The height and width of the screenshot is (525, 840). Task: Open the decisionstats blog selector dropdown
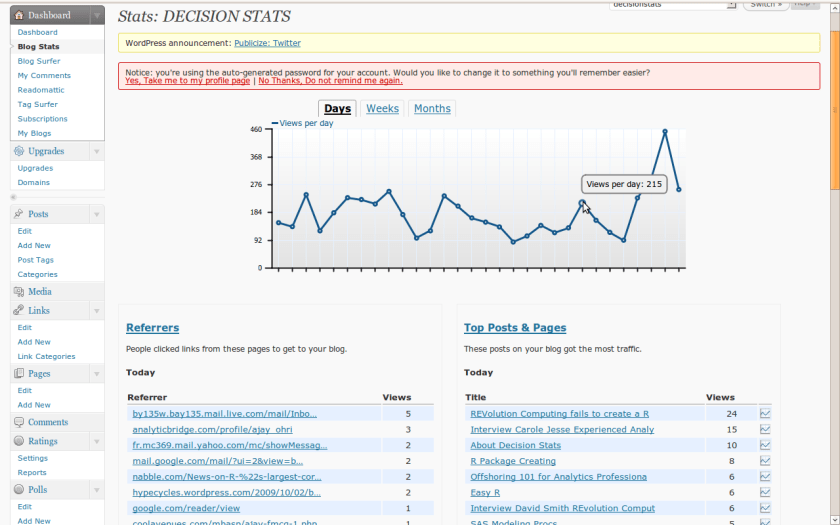(x=732, y=4)
